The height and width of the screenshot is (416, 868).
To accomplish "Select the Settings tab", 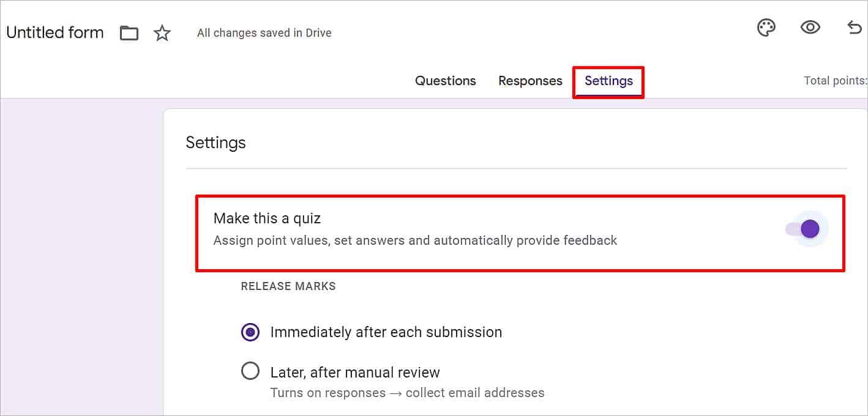I will (x=608, y=81).
